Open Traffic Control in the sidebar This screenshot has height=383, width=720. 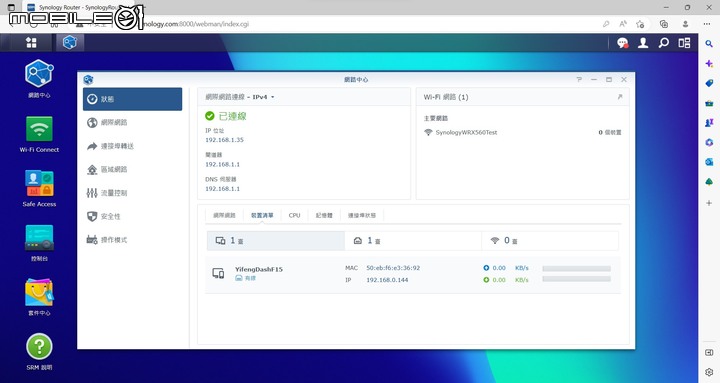pyautogui.click(x=132, y=193)
